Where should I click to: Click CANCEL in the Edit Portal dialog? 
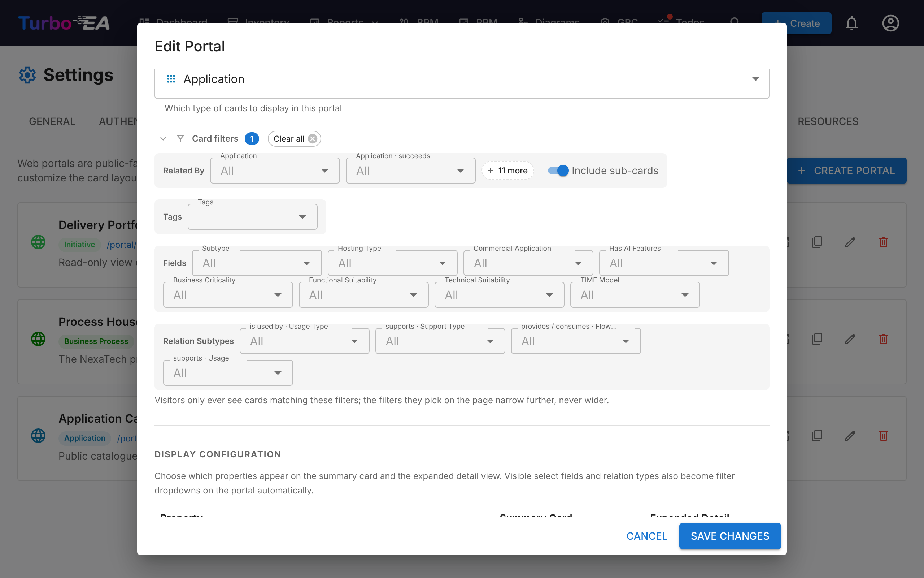click(647, 536)
